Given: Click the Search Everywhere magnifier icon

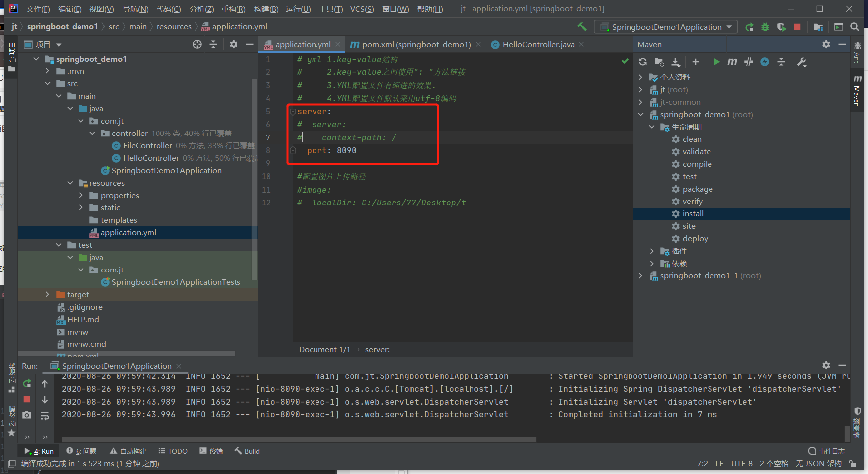Looking at the screenshot, I should click(855, 27).
